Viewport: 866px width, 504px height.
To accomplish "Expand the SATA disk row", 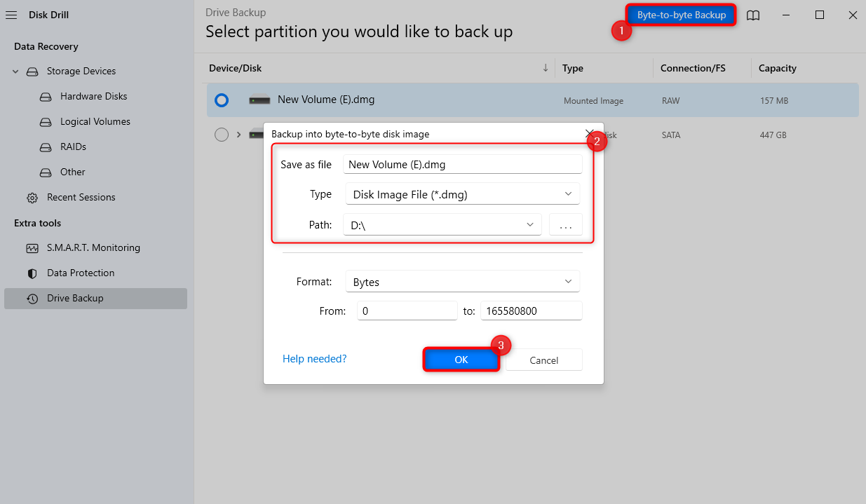I will [238, 135].
